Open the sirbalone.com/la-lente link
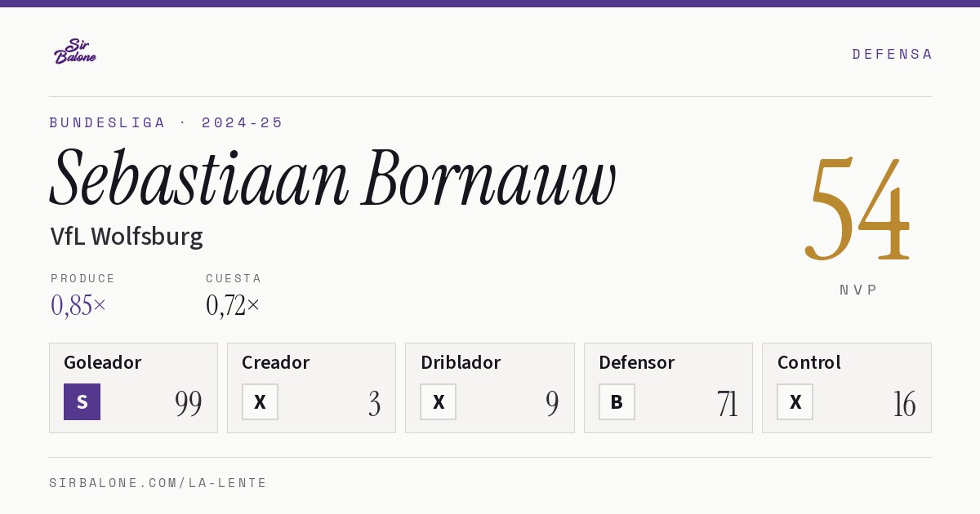This screenshot has width=980, height=514. tap(158, 483)
